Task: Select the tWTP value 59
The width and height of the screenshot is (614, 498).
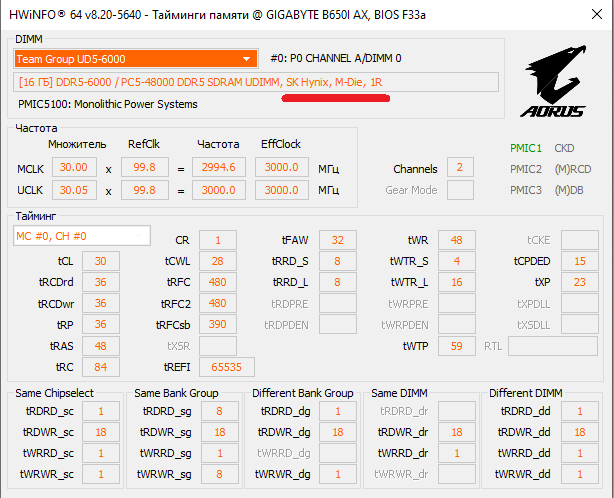Action: pos(457,346)
